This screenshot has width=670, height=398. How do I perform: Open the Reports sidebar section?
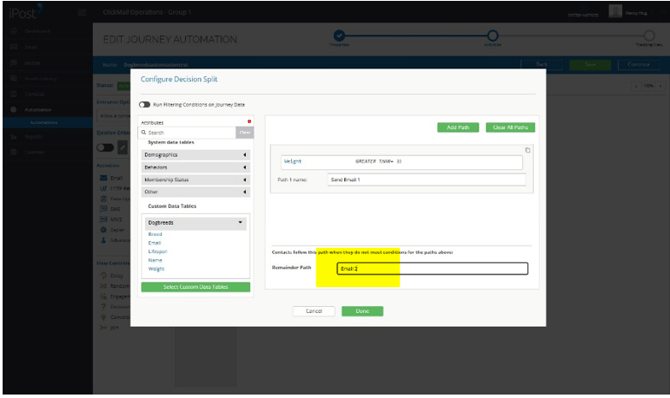[x=33, y=137]
